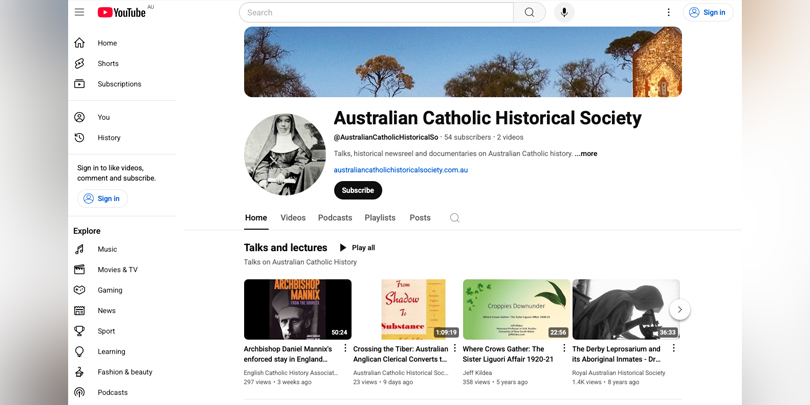The width and height of the screenshot is (810, 405).
Task: Select the channel Home tab
Action: click(x=256, y=218)
